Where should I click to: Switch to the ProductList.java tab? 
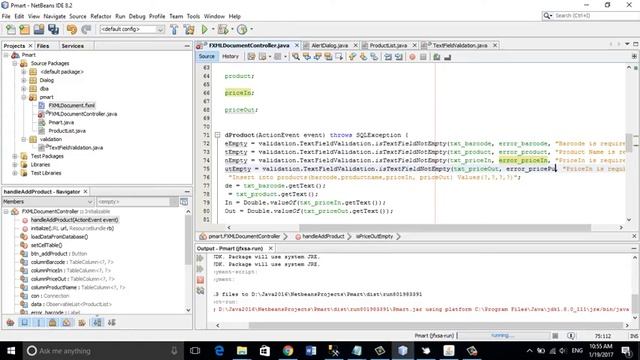(x=388, y=45)
